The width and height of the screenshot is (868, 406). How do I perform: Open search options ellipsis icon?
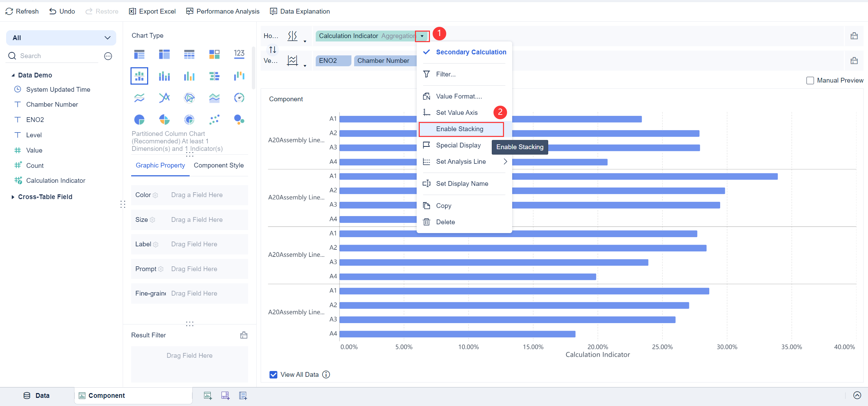pyautogui.click(x=108, y=56)
